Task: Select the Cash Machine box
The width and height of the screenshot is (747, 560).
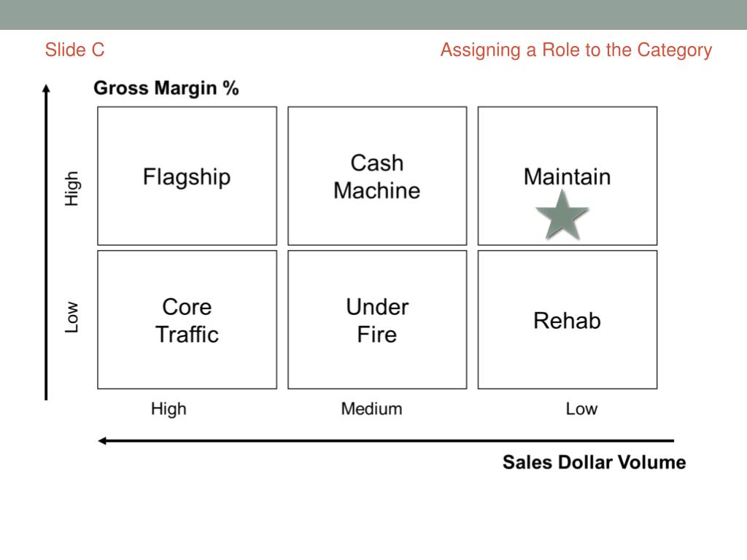Action: 376,176
